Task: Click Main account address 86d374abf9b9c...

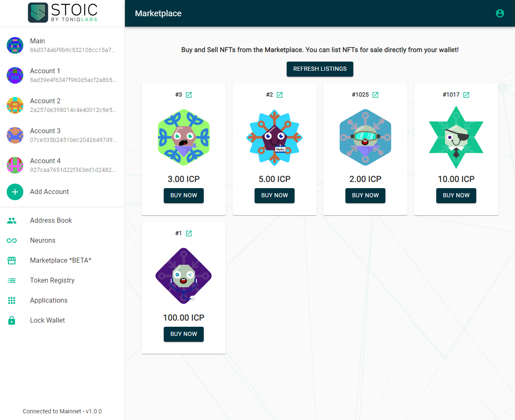Action: pos(72,50)
